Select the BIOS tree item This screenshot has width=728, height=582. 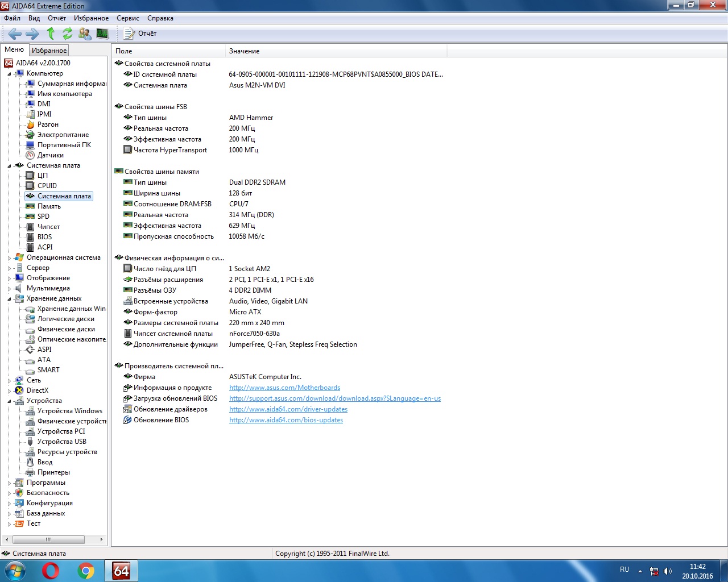pyautogui.click(x=44, y=237)
